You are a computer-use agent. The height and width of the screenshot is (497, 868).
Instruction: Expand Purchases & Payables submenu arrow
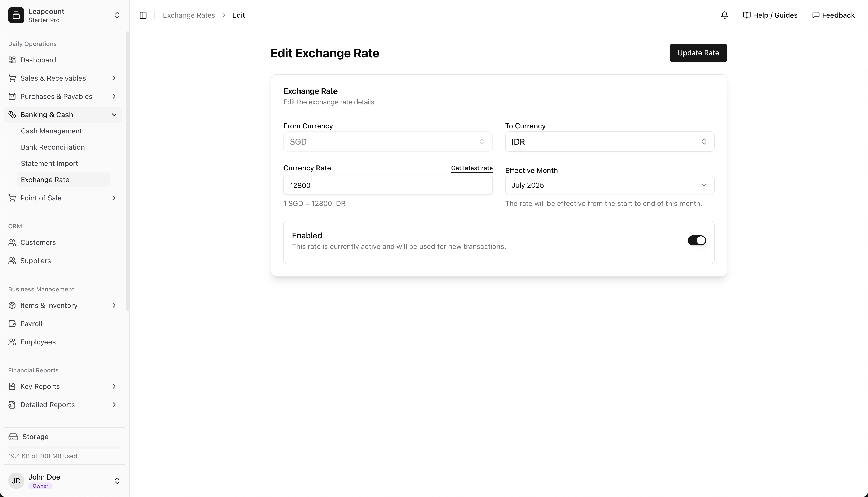pos(114,97)
